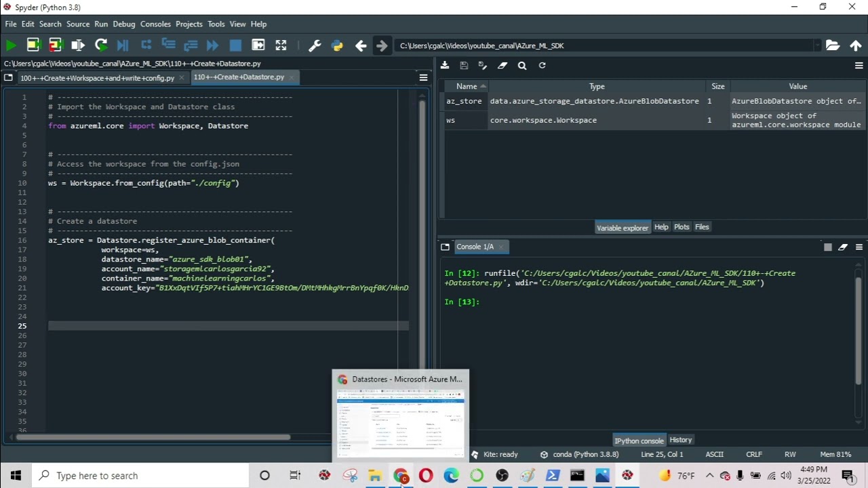868x488 pixels.
Task: Click the debugger Continue execution icon
Action: 213,45
